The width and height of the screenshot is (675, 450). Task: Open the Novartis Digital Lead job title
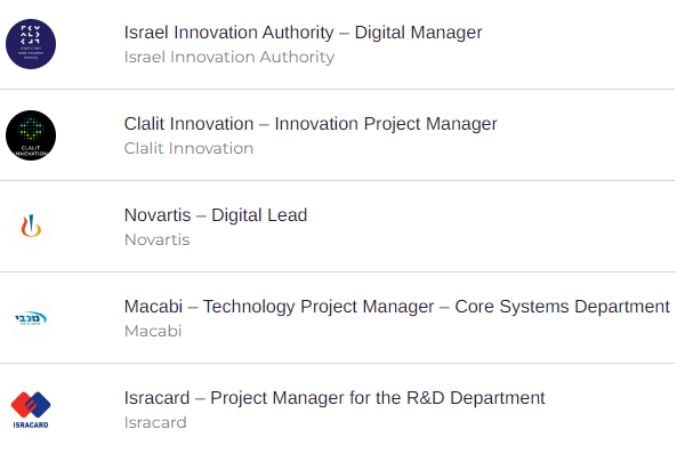[216, 215]
